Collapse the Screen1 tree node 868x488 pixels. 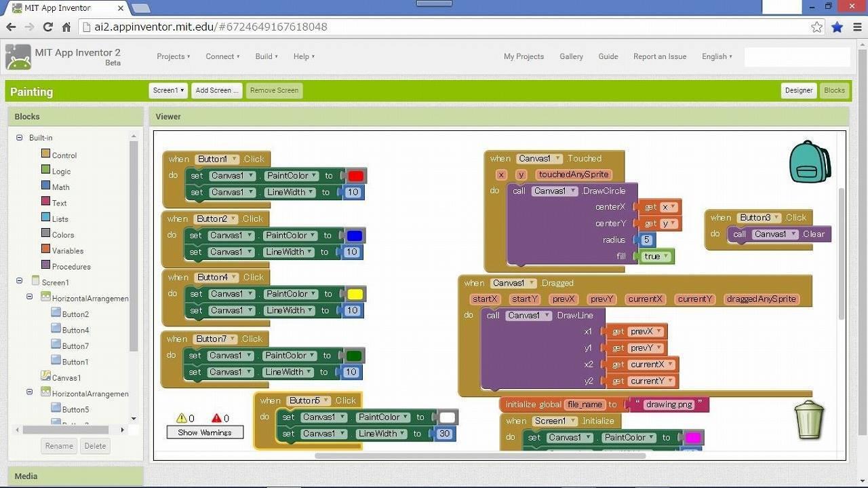(x=20, y=281)
